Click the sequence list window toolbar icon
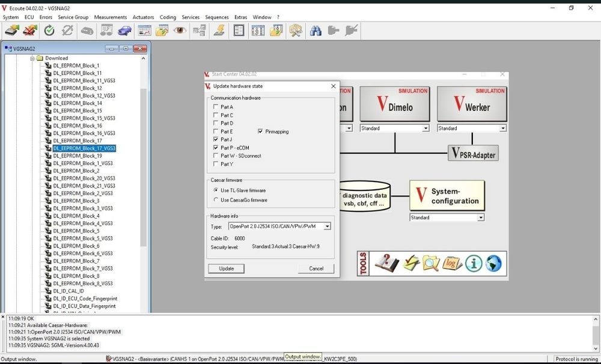The width and height of the screenshot is (601, 364). tap(258, 30)
